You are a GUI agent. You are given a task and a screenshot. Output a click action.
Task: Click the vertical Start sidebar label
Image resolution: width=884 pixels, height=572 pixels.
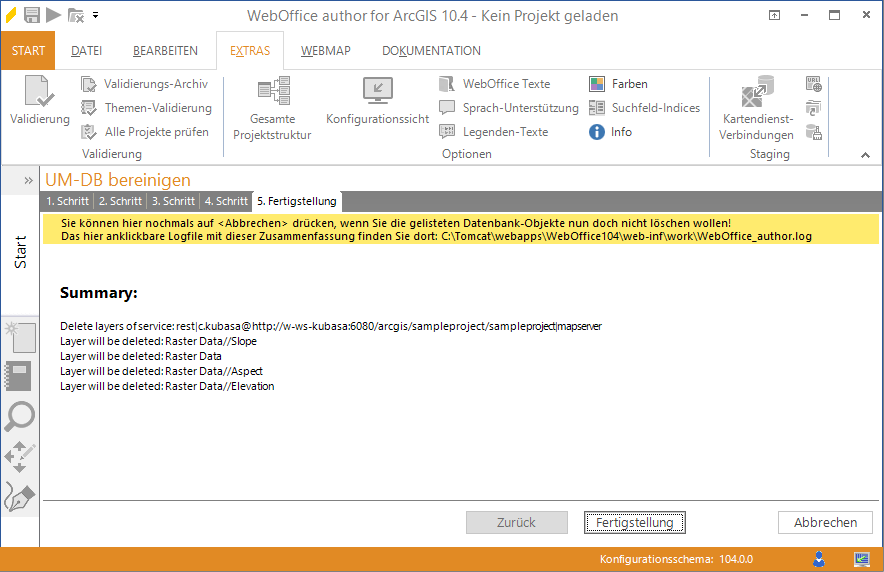click(x=20, y=252)
